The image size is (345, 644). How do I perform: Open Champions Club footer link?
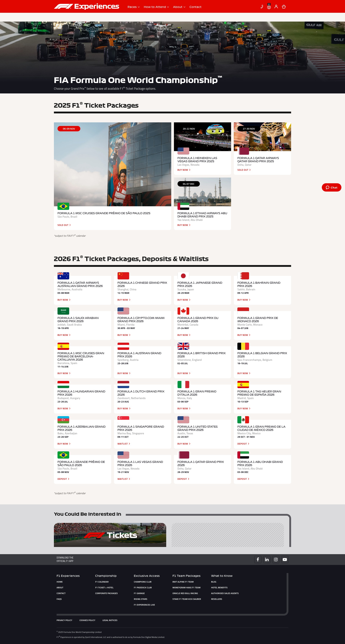142,582
